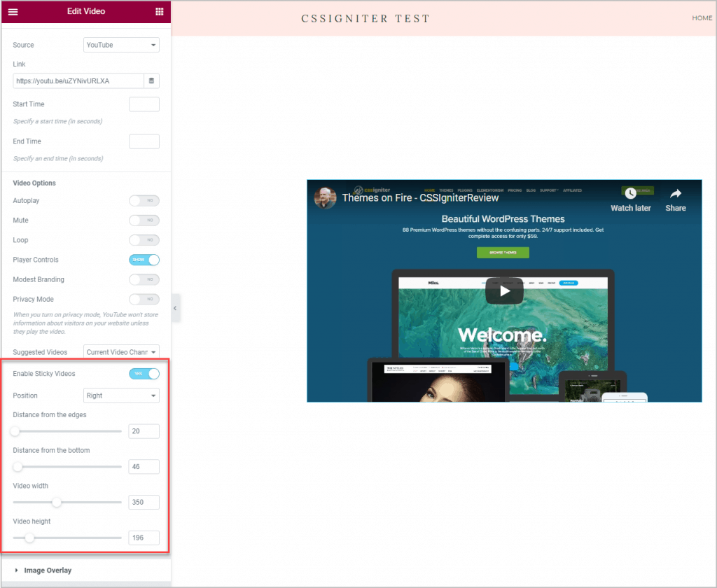717x588 pixels.
Task: Click the dynamic tags icon beside Link field
Action: point(151,80)
